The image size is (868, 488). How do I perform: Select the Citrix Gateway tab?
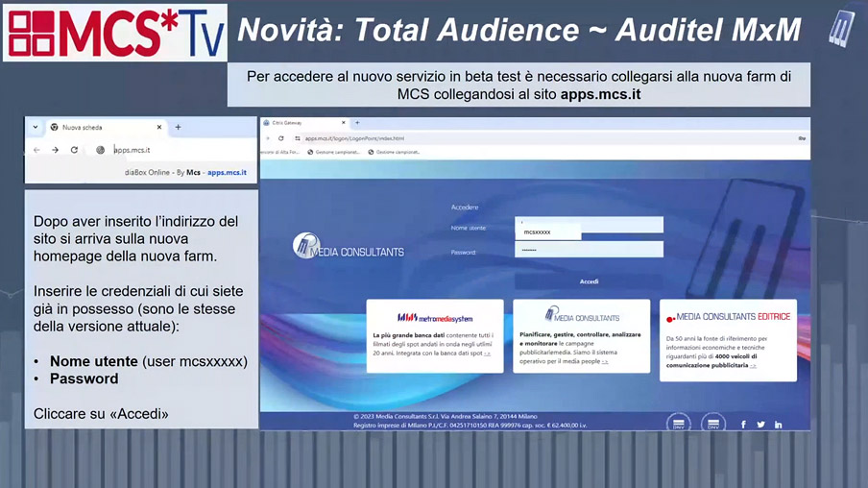tap(304, 122)
